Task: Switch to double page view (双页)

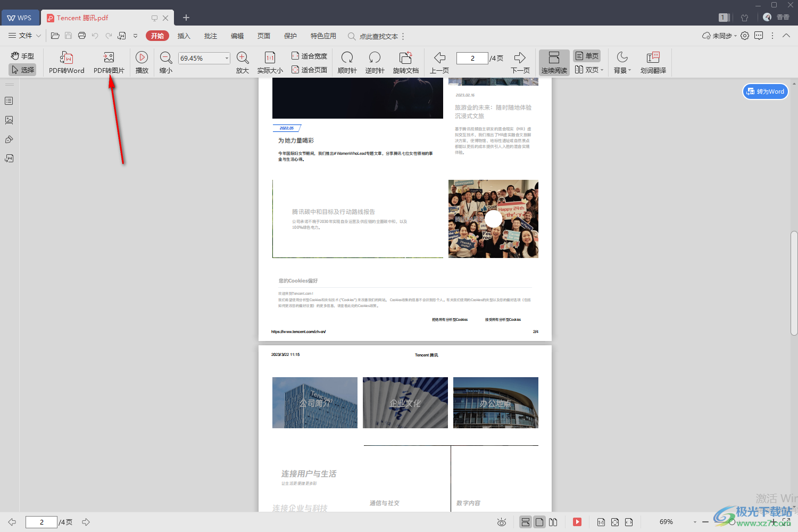Action: pyautogui.click(x=586, y=70)
